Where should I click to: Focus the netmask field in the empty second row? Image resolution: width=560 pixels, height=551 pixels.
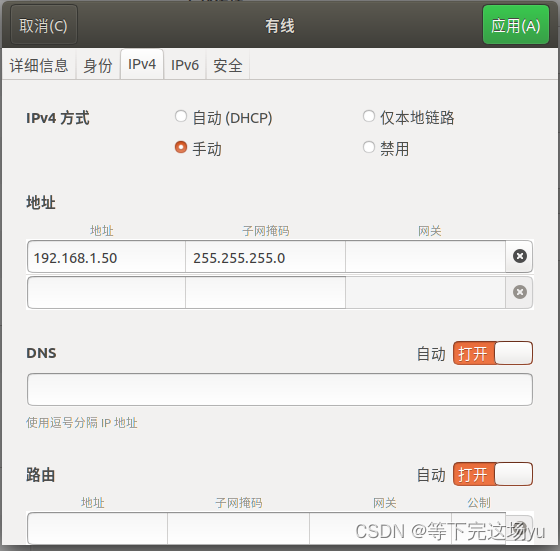[265, 292]
